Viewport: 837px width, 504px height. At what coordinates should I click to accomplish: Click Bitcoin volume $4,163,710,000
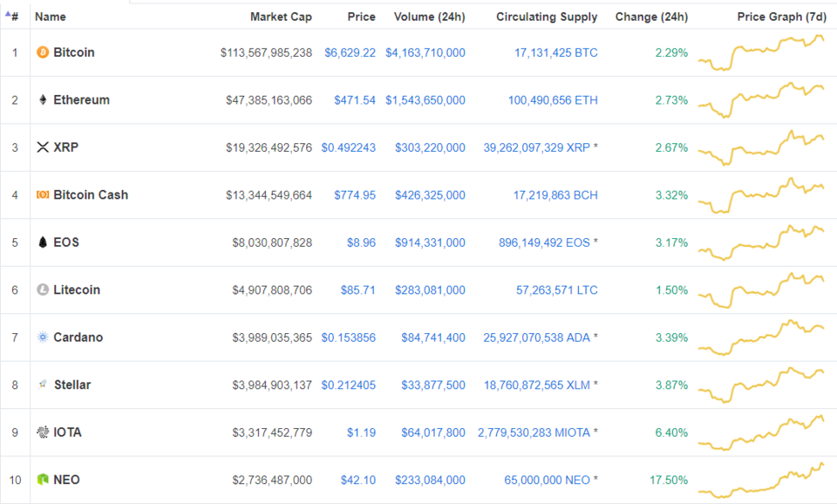pyautogui.click(x=425, y=53)
